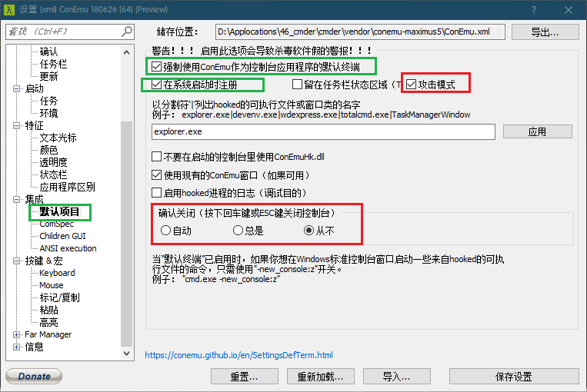This screenshot has width=587, height=392.
Task: Click the settings tree scrollbar thumb
Action: (x=126, y=234)
